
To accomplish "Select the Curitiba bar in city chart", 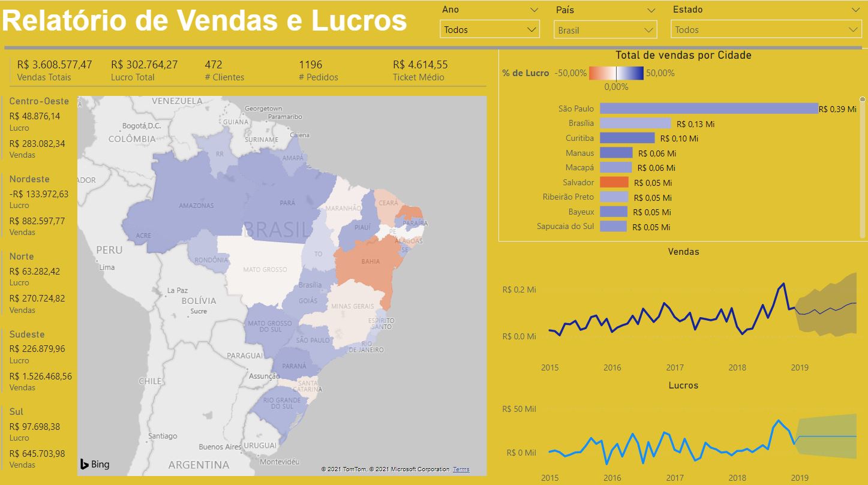I will click(627, 138).
